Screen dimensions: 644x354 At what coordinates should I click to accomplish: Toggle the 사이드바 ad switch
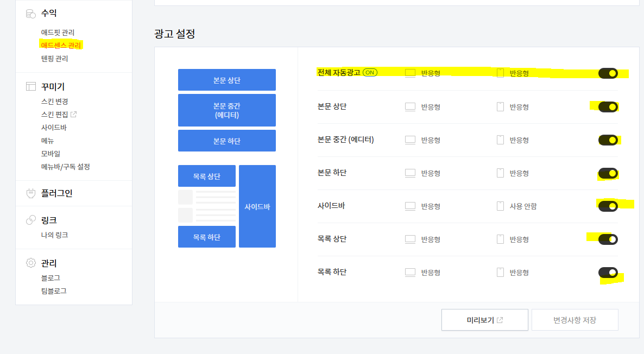[608, 206]
